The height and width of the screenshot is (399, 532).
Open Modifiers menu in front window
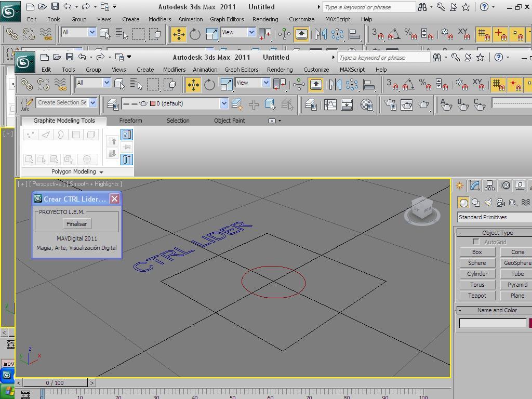(x=174, y=70)
